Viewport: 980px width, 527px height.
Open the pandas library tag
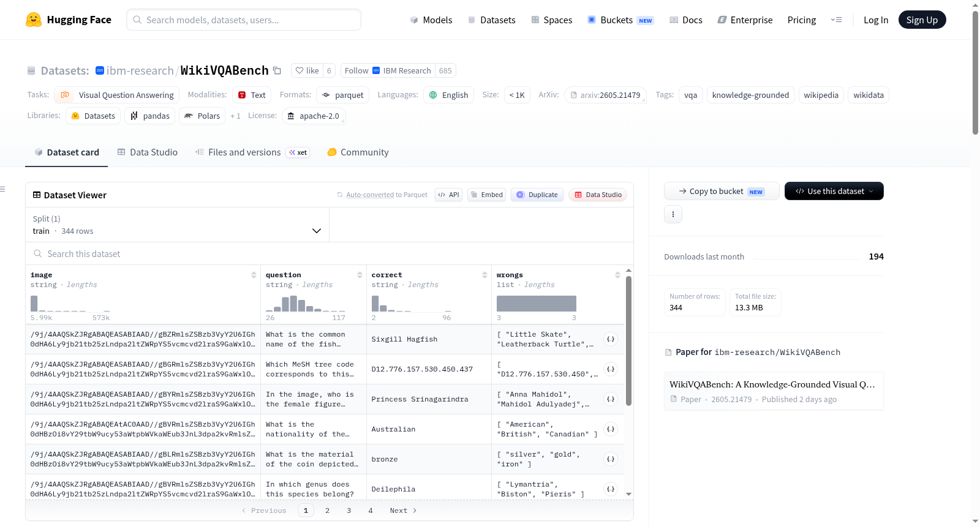pyautogui.click(x=150, y=116)
